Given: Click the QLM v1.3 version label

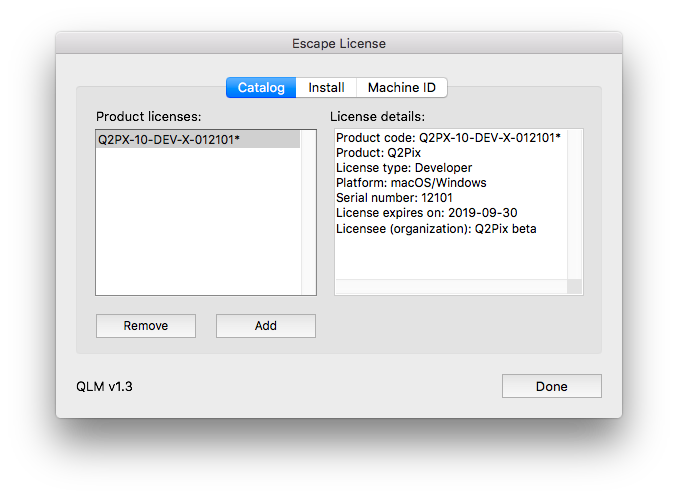Looking at the screenshot, I should pos(104,386).
